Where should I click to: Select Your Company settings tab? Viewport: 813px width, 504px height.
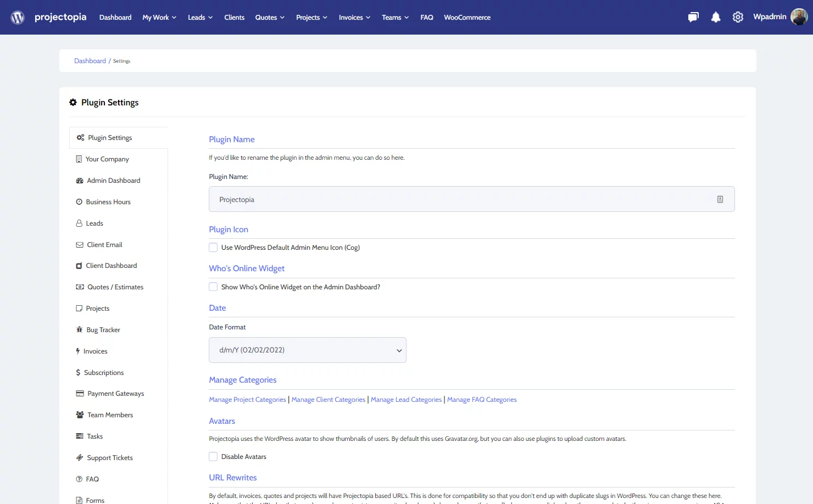coord(118,159)
